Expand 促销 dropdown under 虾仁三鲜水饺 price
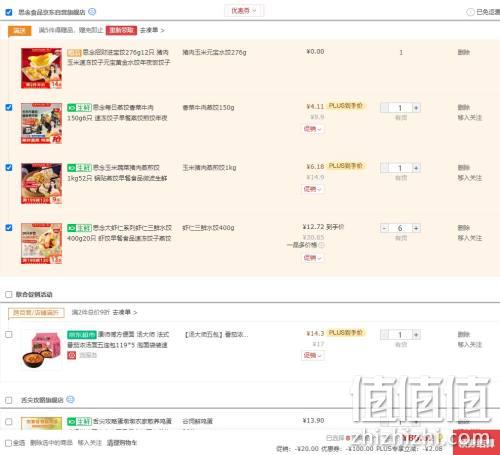500x455 pixels. click(x=313, y=258)
